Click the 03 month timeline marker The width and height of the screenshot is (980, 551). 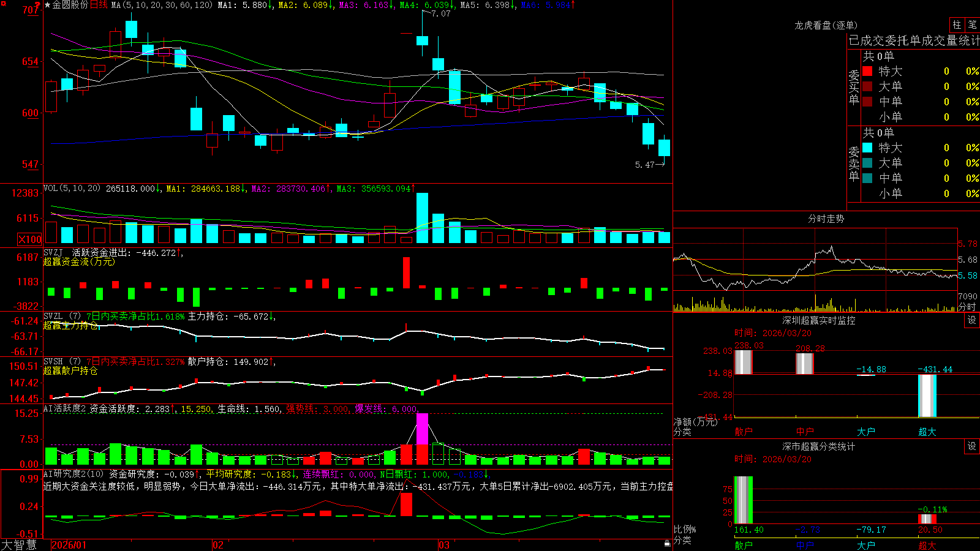tap(444, 545)
